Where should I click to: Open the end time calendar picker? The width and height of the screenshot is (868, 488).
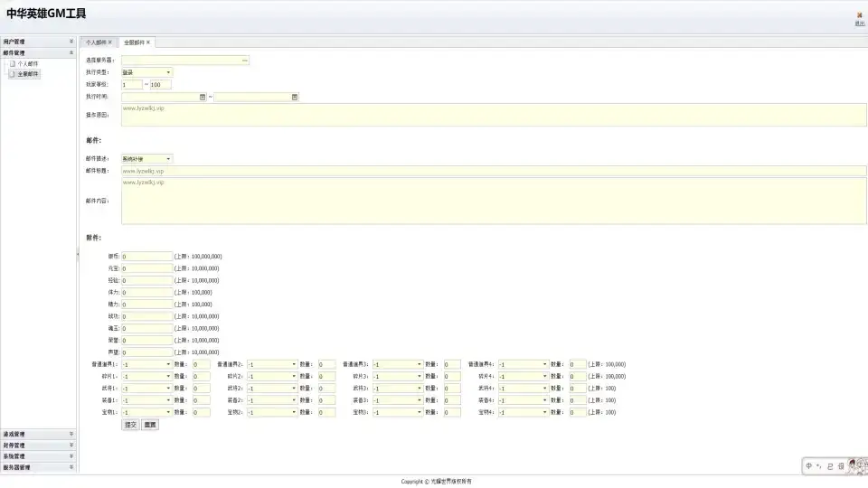tap(295, 97)
